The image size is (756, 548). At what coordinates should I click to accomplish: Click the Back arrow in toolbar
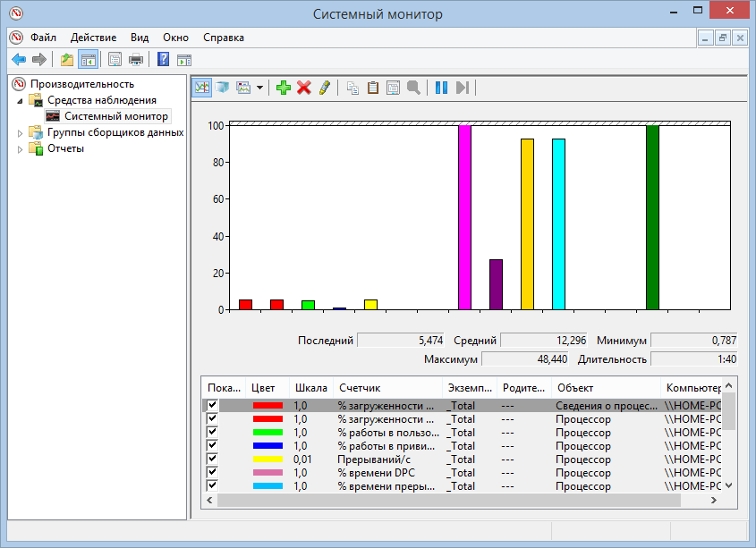point(19,60)
